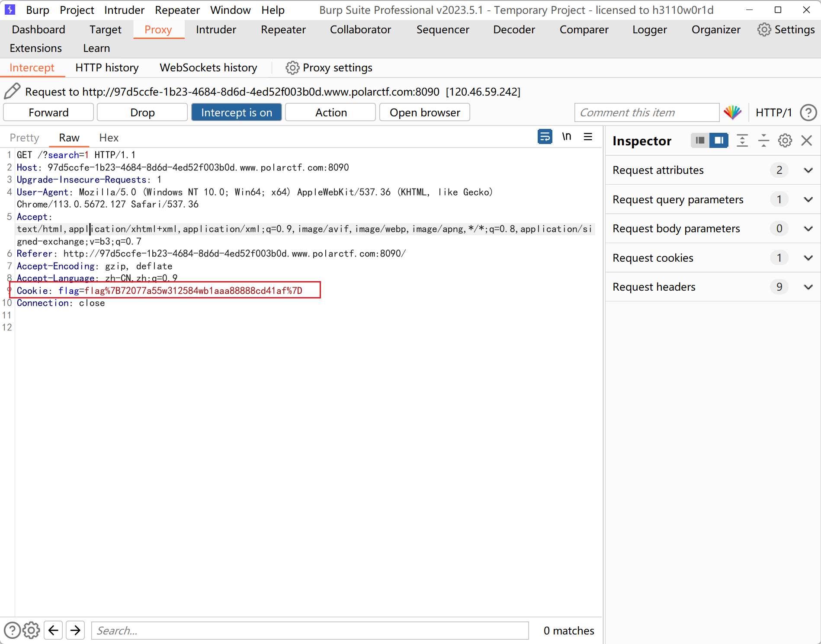Screen dimensions: 821x644
Task: Open the Sequencer tab
Action: 443,29
